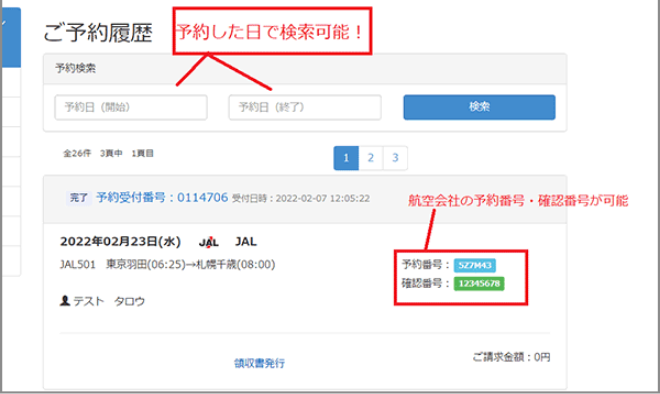The height and width of the screenshot is (394, 660).
Task: Click the 受付日時 2022-02-07 12:05:22 timestamp
Action: [301, 198]
